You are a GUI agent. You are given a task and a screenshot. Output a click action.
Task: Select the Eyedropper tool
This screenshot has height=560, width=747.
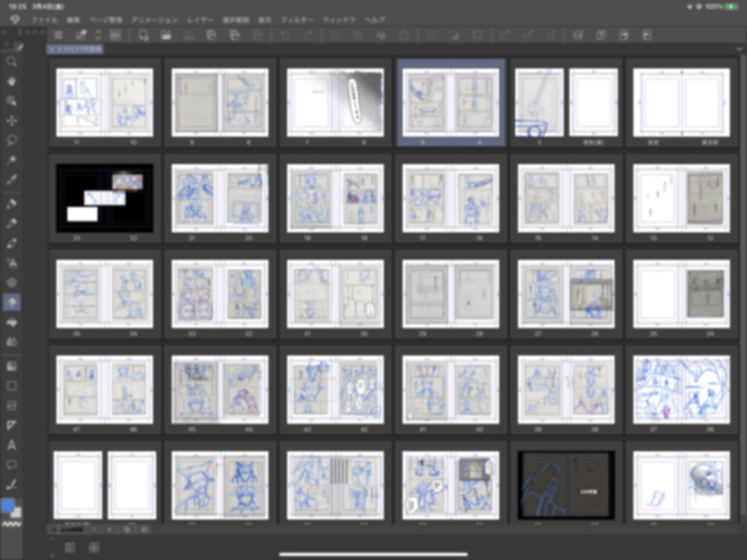[11, 179]
